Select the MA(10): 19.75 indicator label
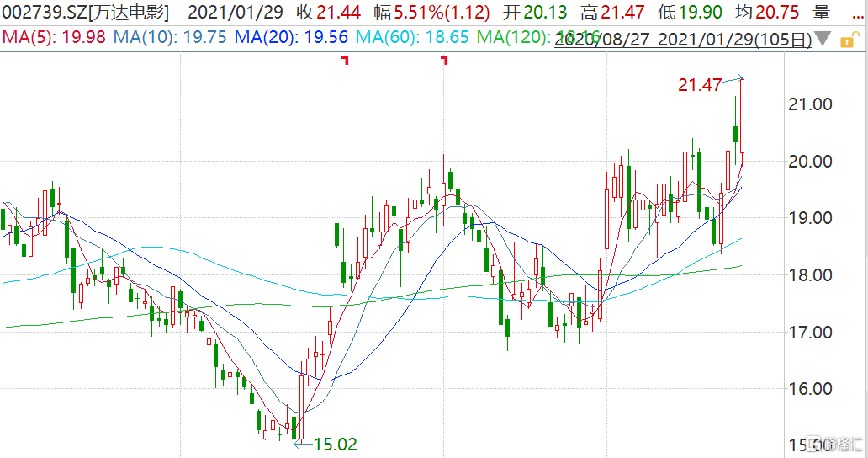 (x=170, y=37)
